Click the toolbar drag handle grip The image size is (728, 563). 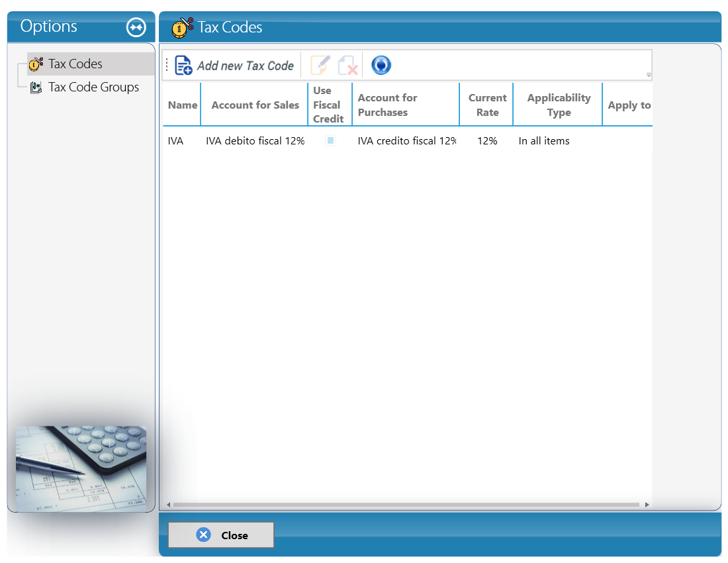(167, 65)
